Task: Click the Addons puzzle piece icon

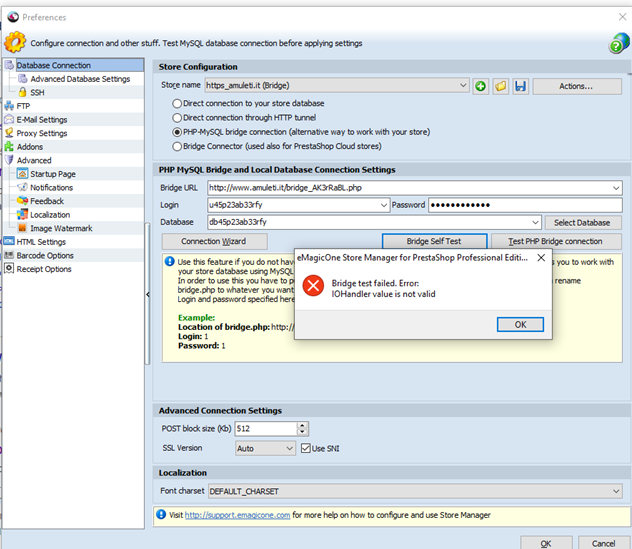Action: 9,147
